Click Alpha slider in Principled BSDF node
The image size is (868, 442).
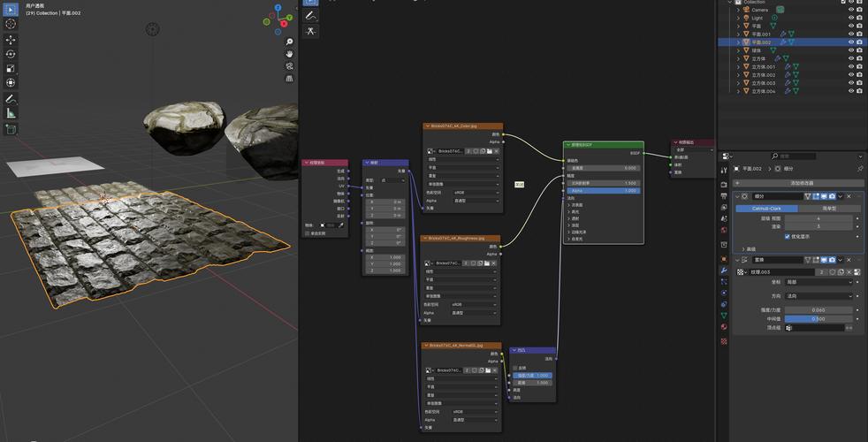(x=604, y=191)
